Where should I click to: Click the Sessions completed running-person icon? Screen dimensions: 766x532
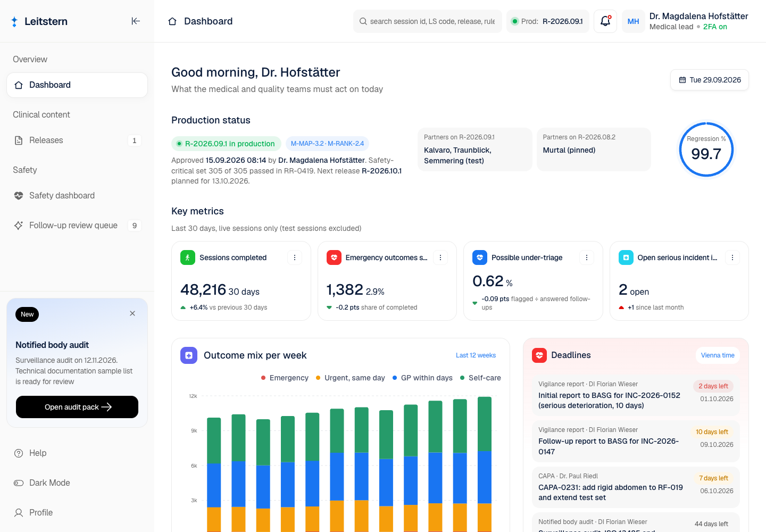coord(187,257)
